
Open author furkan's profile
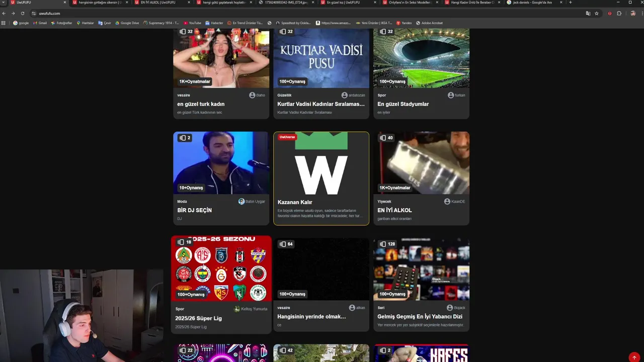point(456,95)
